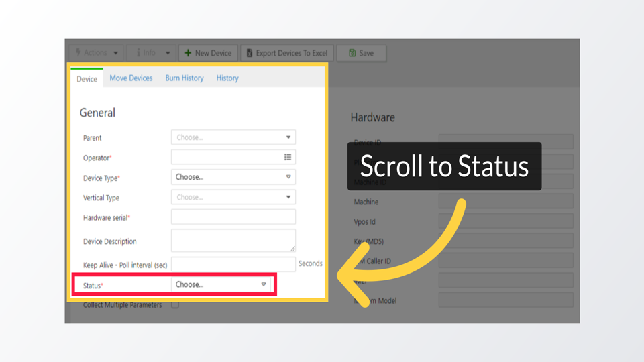Open the Burn History tab
Screen dimensions: 644x362
184,78
